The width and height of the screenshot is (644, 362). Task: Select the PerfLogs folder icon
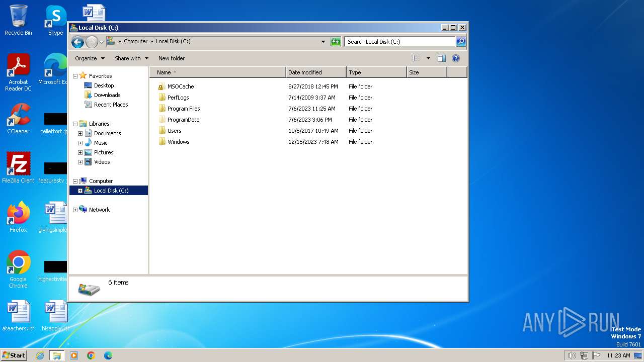pyautogui.click(x=162, y=98)
